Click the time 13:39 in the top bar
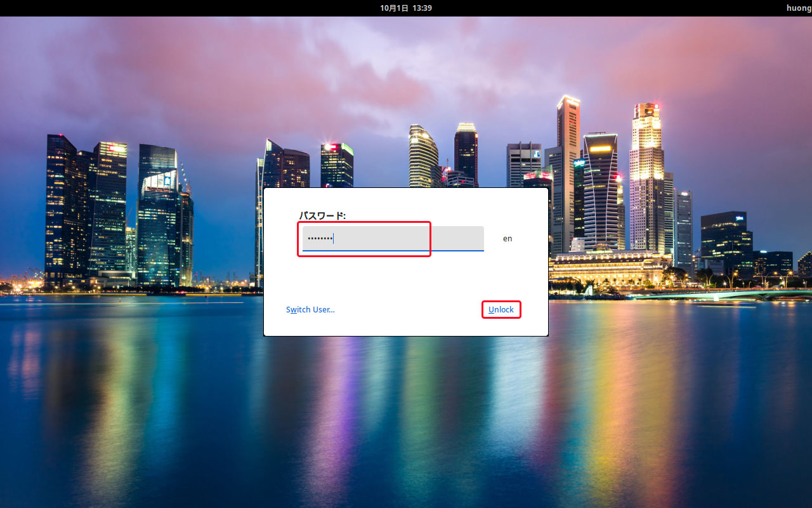This screenshot has width=812, height=508. pos(422,8)
